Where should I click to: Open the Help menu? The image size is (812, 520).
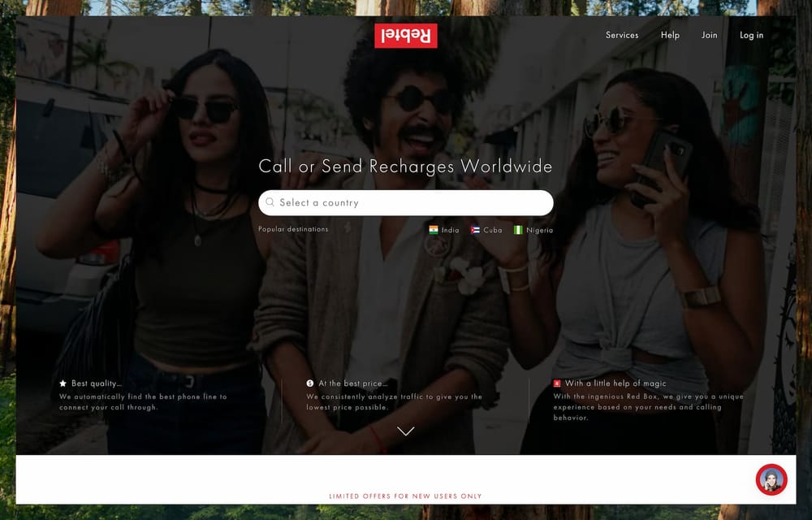[x=670, y=35]
